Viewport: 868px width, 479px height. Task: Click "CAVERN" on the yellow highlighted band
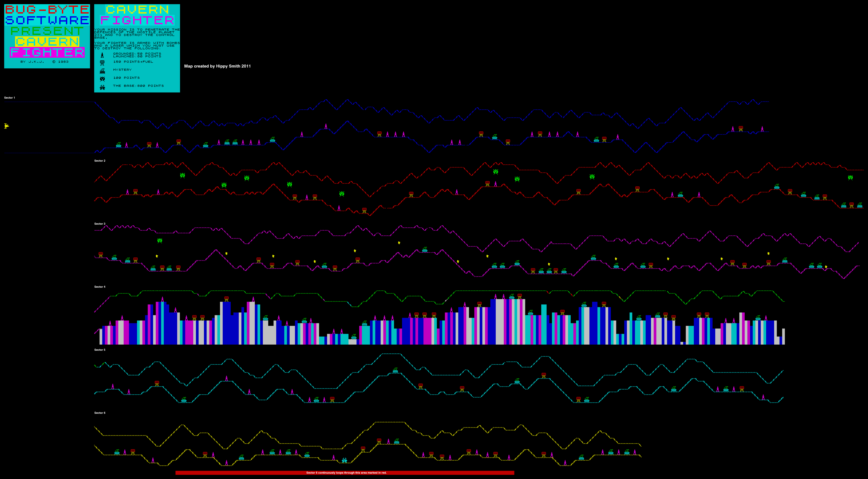point(47,41)
